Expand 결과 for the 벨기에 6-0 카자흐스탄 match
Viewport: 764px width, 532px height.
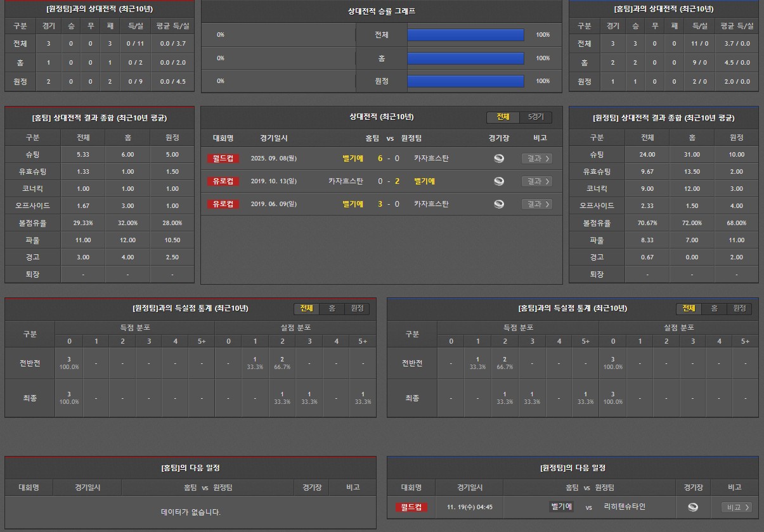click(536, 159)
